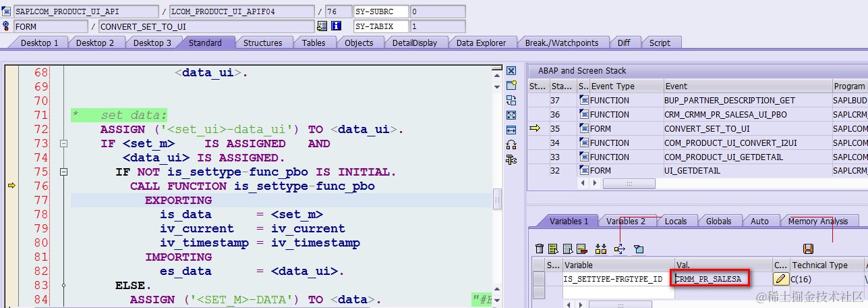Switch to Globals tab
868x308 pixels.
click(x=719, y=221)
